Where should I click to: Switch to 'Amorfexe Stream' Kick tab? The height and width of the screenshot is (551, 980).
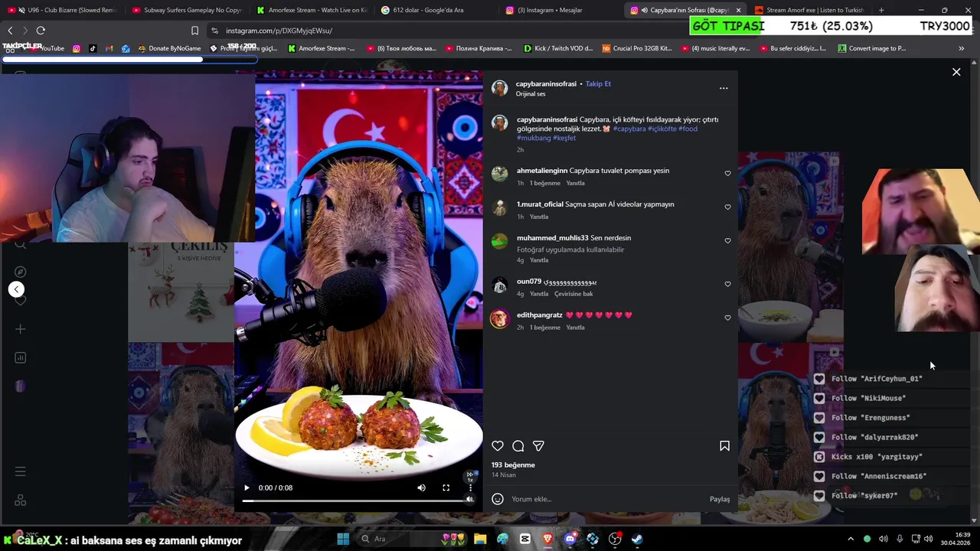click(312, 10)
